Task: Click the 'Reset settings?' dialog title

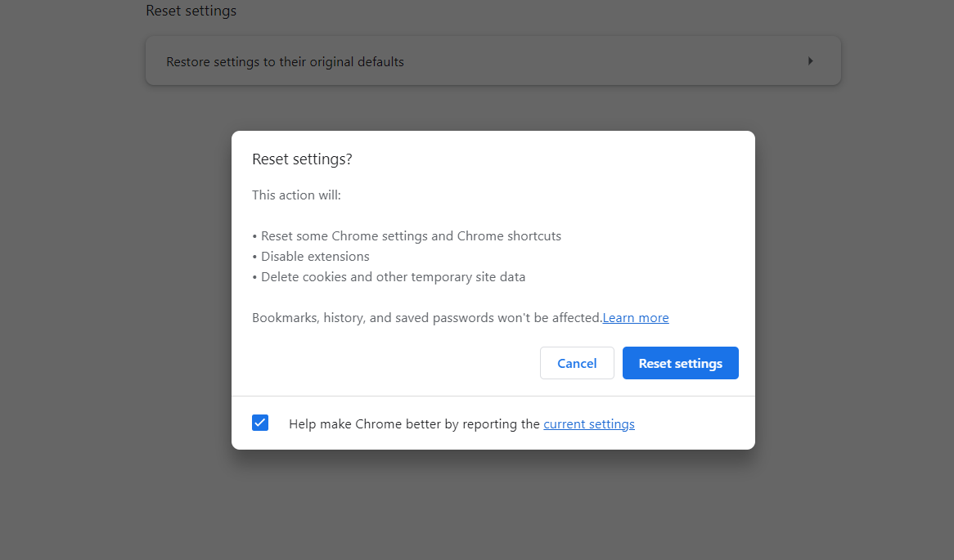Action: pyautogui.click(x=303, y=159)
